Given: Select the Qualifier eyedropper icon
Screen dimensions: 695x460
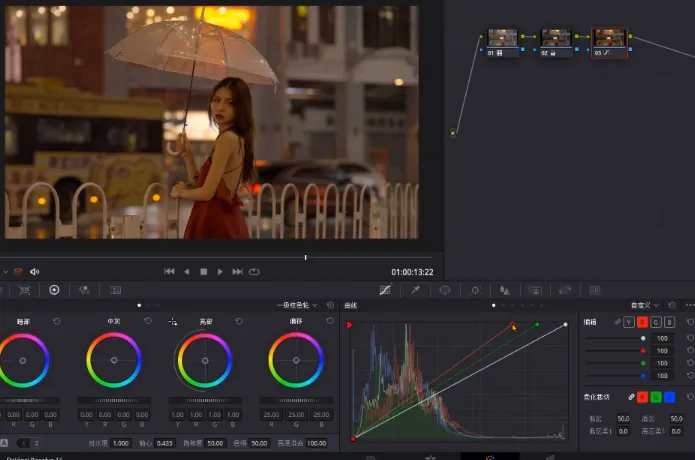Looking at the screenshot, I should coord(415,290).
